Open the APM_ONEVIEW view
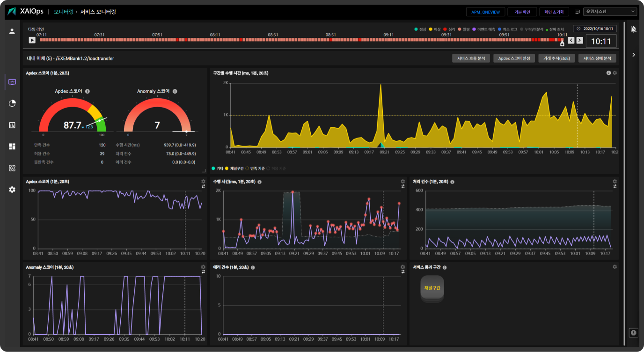The height and width of the screenshot is (352, 644). (x=485, y=12)
